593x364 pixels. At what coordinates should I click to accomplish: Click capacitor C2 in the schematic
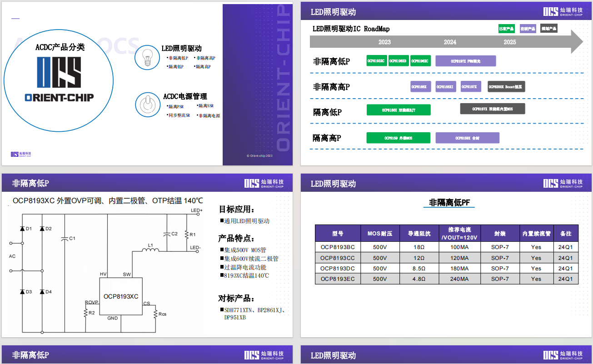pyautogui.click(x=167, y=234)
